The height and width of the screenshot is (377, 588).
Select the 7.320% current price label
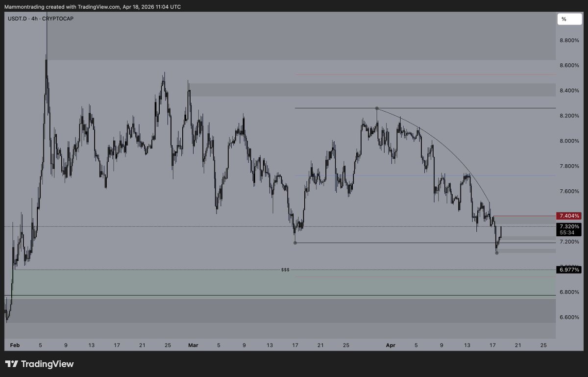click(569, 227)
